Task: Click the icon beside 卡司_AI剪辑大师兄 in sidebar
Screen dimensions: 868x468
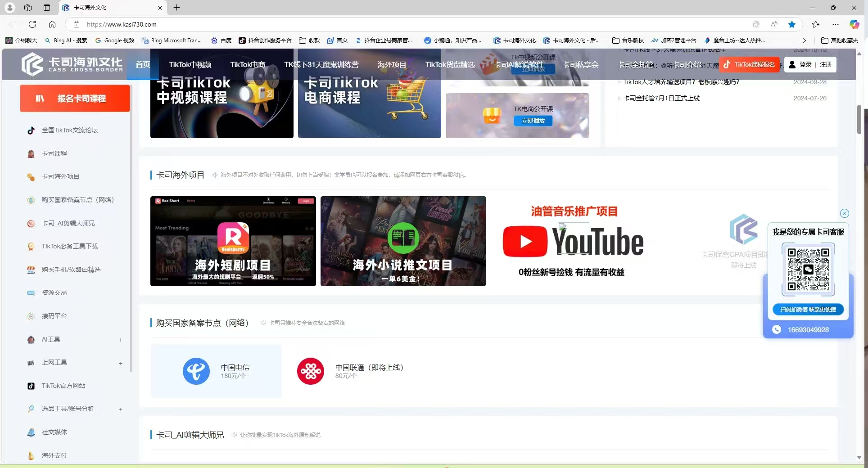Action: click(31, 224)
